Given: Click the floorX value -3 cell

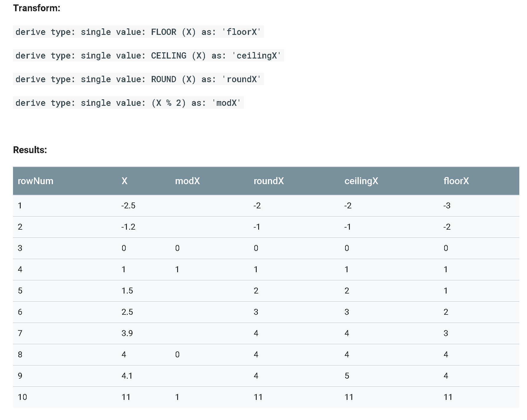Looking at the screenshot, I should [447, 206].
